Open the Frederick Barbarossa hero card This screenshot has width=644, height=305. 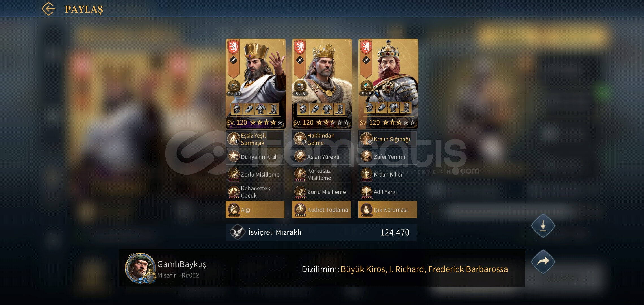(x=388, y=84)
